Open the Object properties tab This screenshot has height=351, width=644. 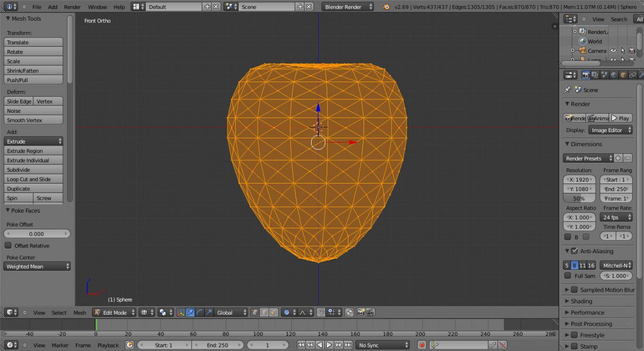623,75
